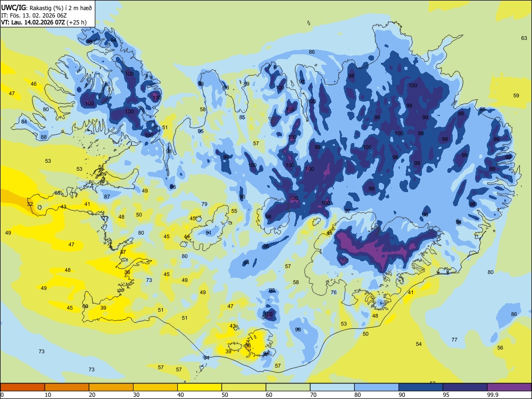The image size is (532, 399).
Task: Click the '99.9' legend scale label
Action: click(493, 395)
